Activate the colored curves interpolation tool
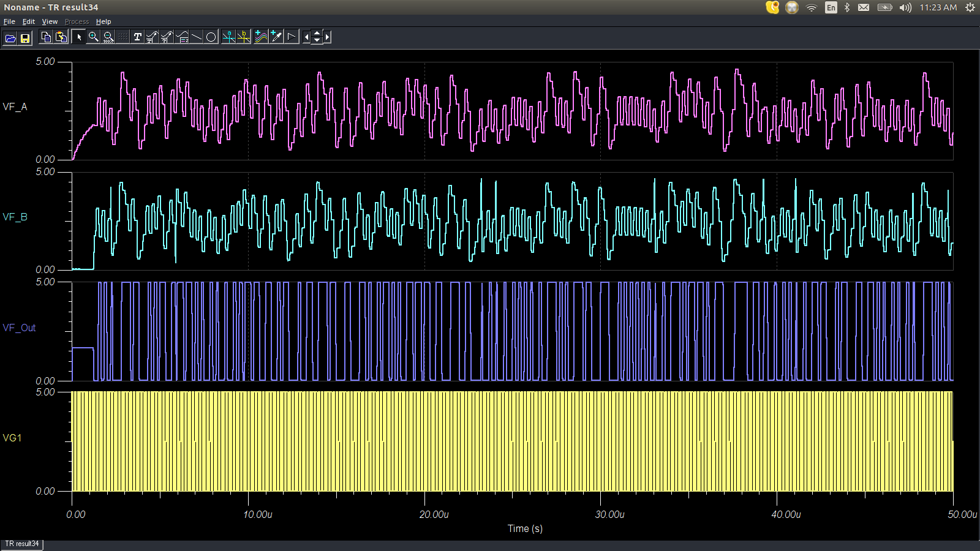Screen dimensions: 980x551 tap(260, 37)
